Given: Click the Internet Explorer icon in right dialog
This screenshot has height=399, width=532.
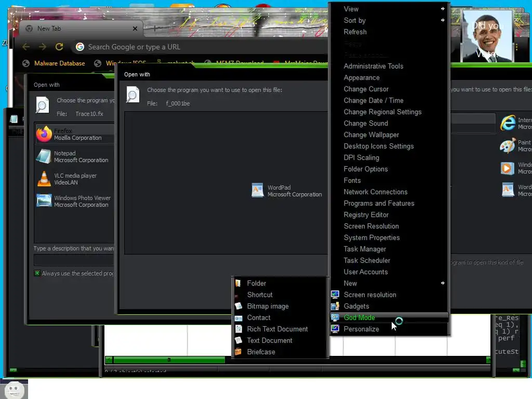Looking at the screenshot, I should [508, 123].
